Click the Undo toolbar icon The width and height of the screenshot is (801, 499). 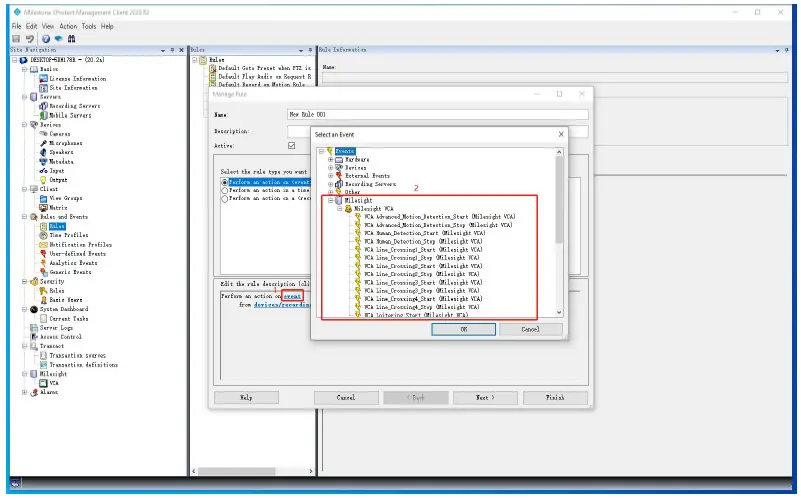coord(30,39)
